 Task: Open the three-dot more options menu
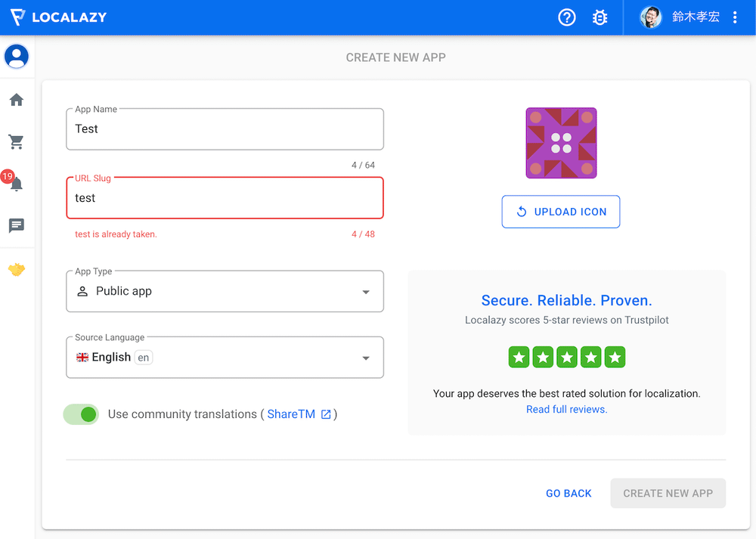coord(735,17)
